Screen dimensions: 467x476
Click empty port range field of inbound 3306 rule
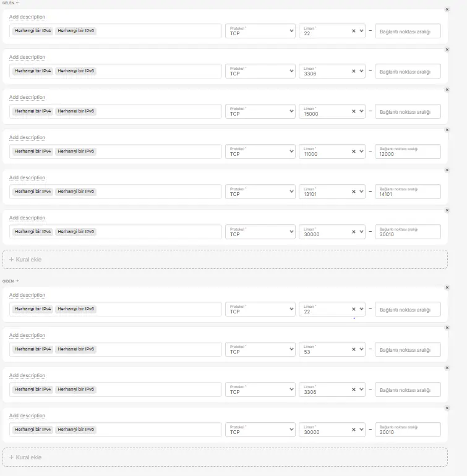coord(408,71)
